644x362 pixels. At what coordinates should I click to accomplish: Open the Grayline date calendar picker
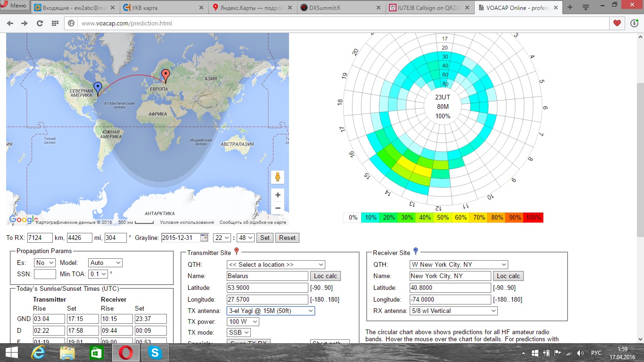204,238
